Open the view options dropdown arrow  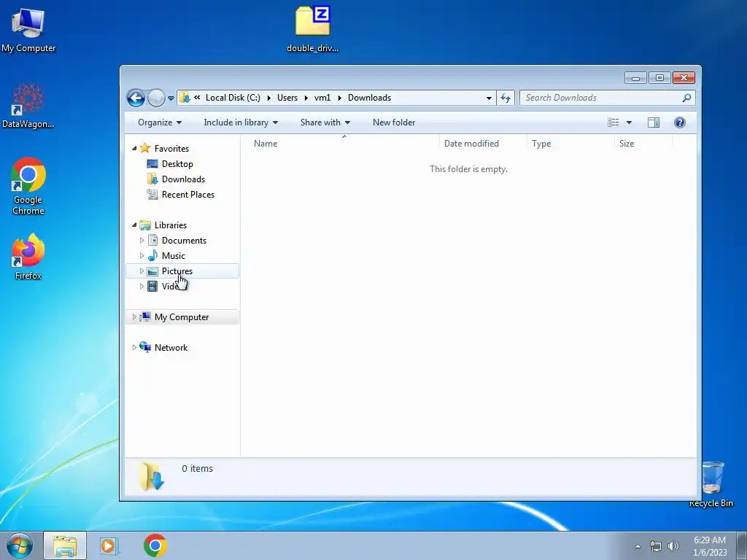click(629, 122)
